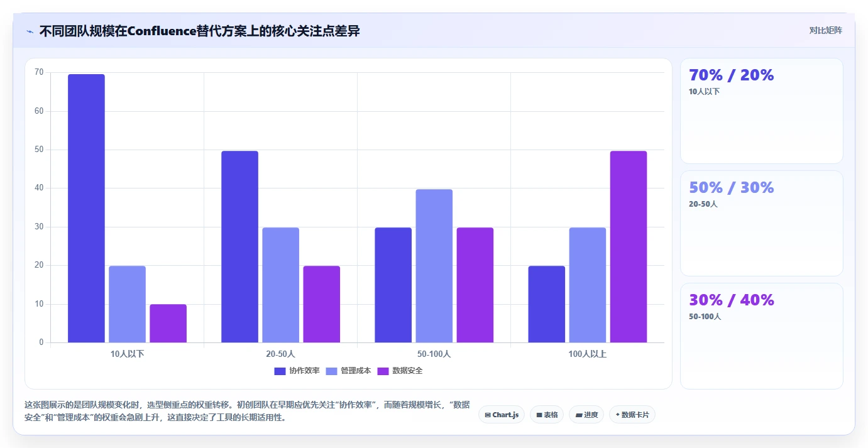Click the 数据安全 bar for 50-100人

pos(475,285)
